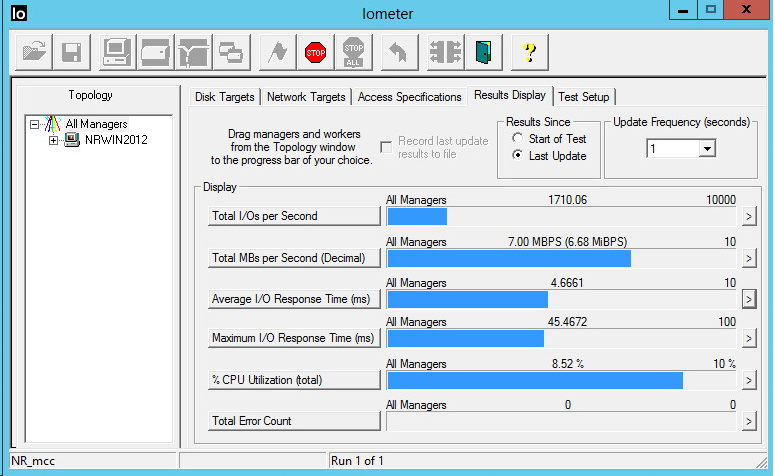
Task: Expand the NRWIN2012 manager node
Action: [x=53, y=140]
